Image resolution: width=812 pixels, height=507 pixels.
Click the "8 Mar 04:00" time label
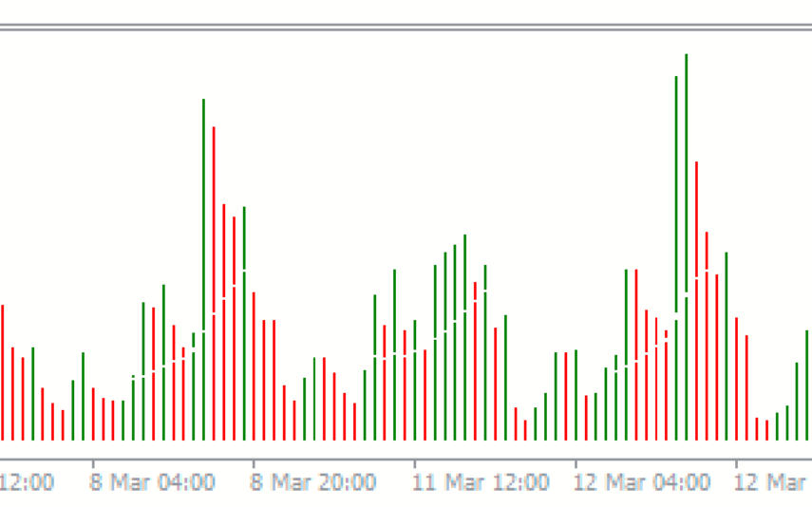point(152,482)
